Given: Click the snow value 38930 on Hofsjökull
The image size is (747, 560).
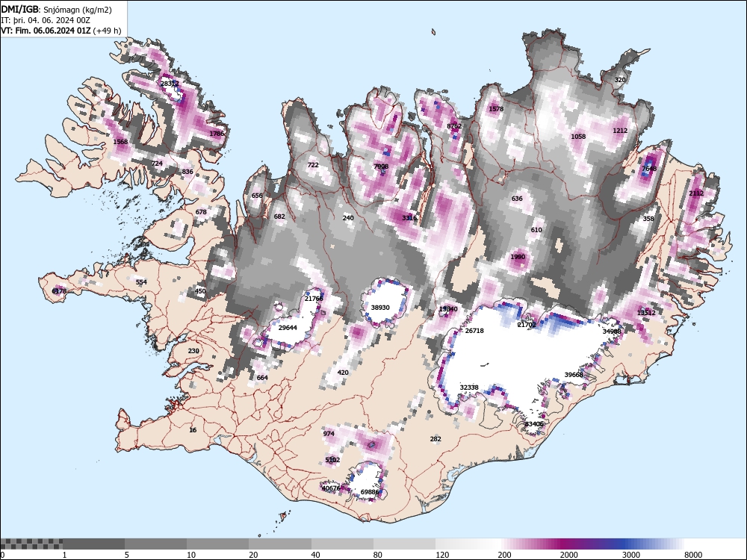Looking at the screenshot, I should 380,308.
